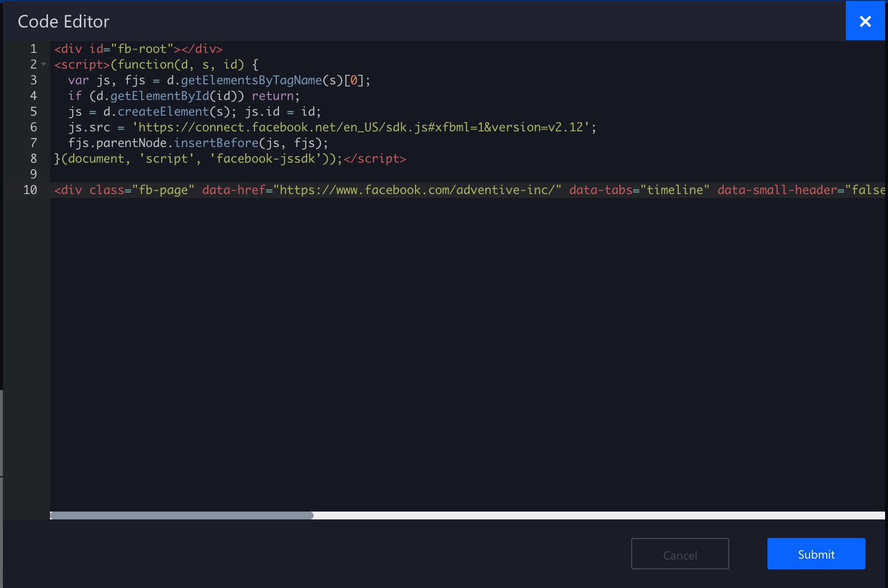
Task: Click the connect.facebook.net URL string
Action: (361, 127)
